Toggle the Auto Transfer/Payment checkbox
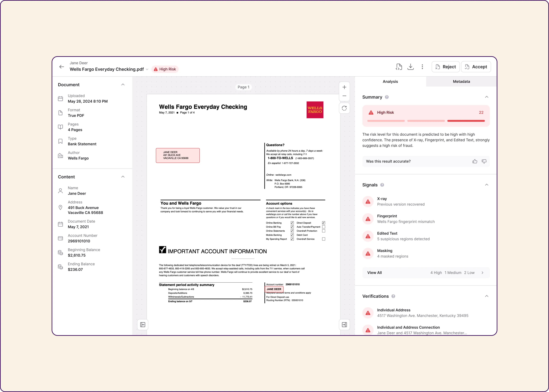The height and width of the screenshot is (392, 549). tap(324, 227)
